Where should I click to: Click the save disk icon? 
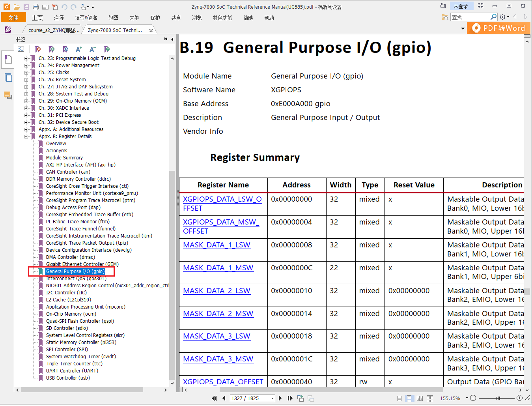(x=26, y=7)
